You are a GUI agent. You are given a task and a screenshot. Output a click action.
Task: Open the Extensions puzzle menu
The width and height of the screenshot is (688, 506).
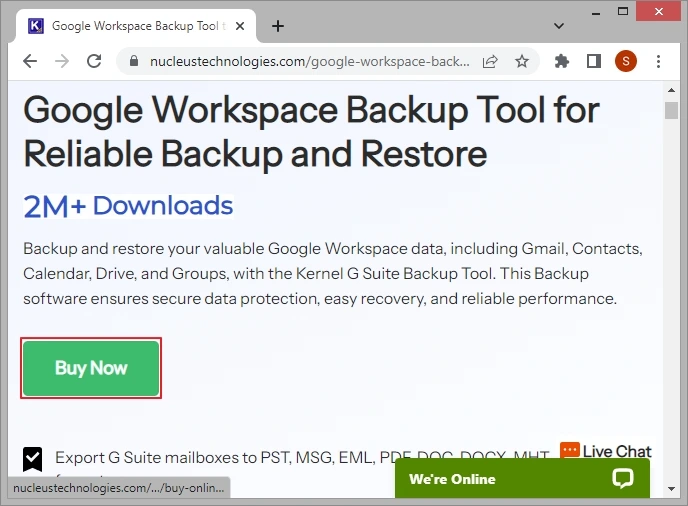562,61
